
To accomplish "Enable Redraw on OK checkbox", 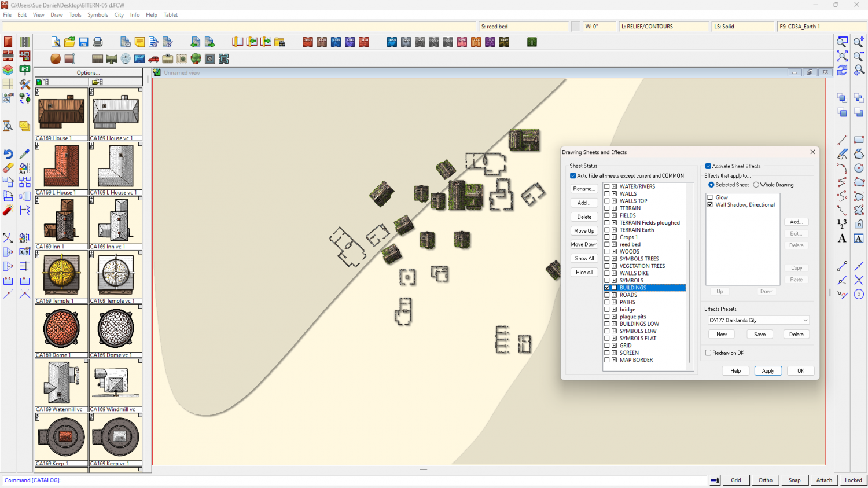I will click(708, 353).
